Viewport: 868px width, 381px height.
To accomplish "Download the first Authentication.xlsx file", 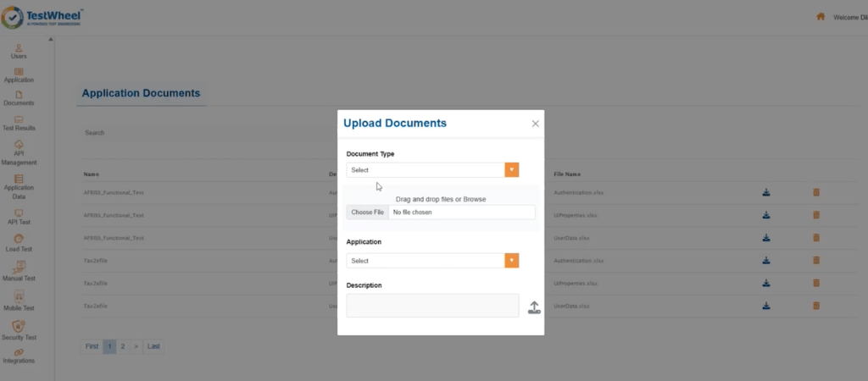I will [x=766, y=192].
